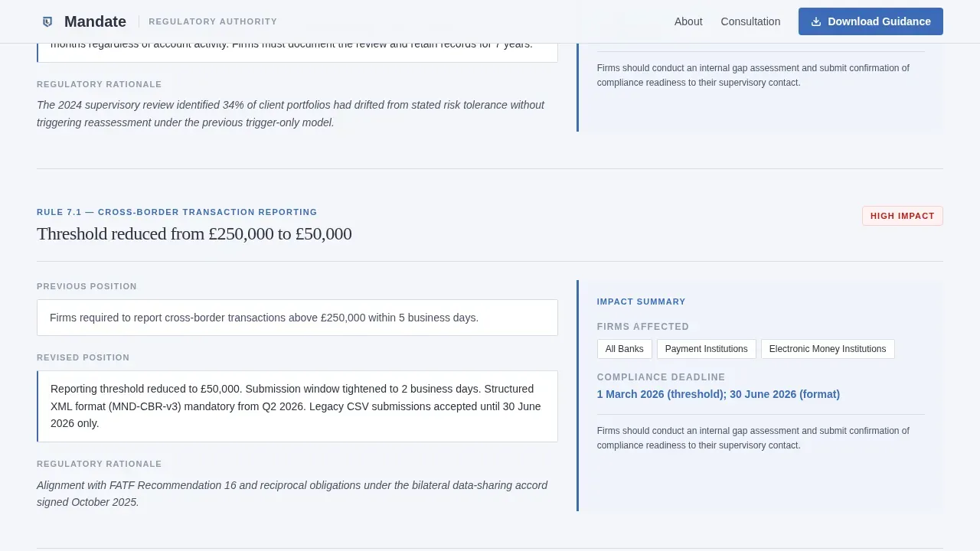980x551 pixels.
Task: Click the Electronic Money Institutions tag
Action: click(828, 349)
